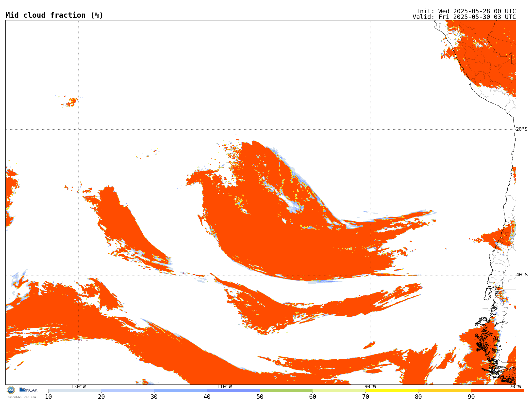
Task: Click the 'Valid: Fri 2025-05-30 03 UTC' line
Action: click(464, 17)
